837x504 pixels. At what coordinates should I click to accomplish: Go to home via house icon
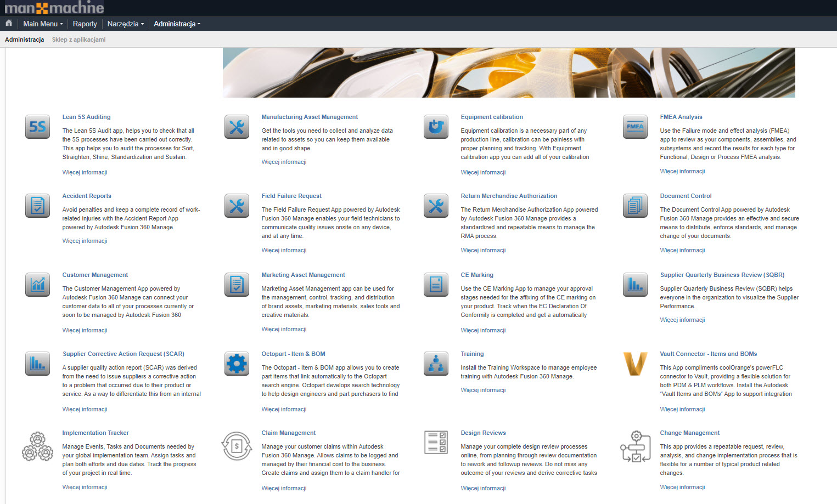click(x=9, y=24)
